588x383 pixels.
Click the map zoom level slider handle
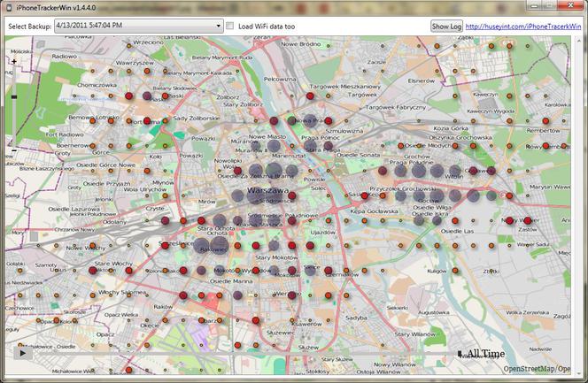(x=14, y=97)
